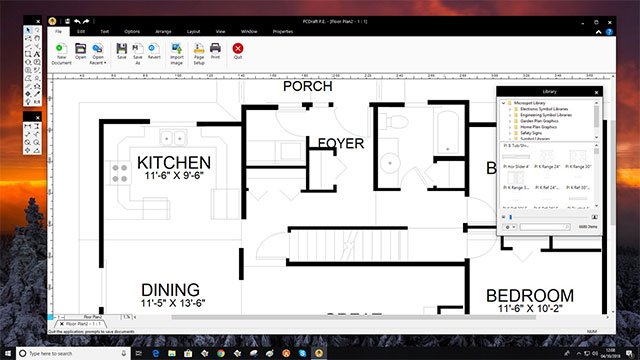Click the Windows Start button
Image resolution: width=640 pixels, height=360 pixels.
click(x=8, y=353)
